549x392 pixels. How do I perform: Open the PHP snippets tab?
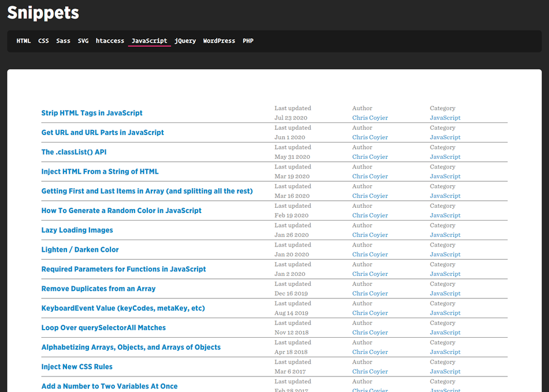click(x=248, y=41)
